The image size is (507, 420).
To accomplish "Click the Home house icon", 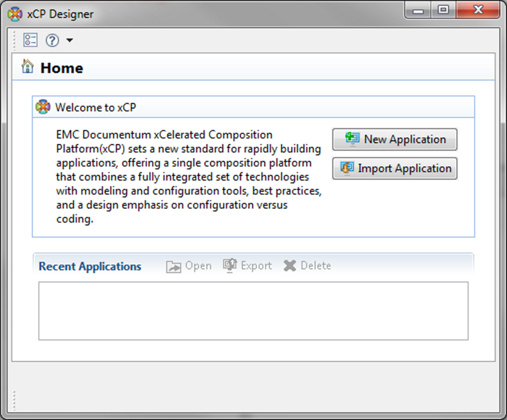I will pyautogui.click(x=28, y=67).
